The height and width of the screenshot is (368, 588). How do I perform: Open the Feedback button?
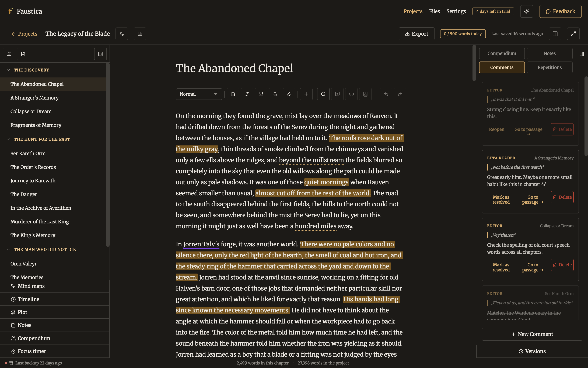[560, 11]
